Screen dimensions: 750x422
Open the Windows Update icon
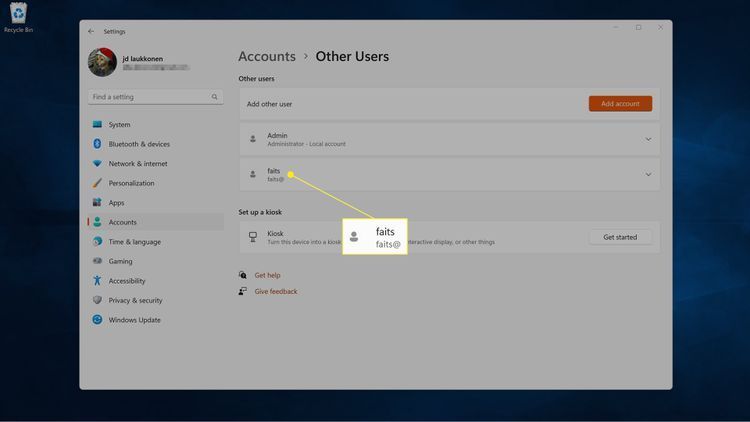(x=98, y=320)
